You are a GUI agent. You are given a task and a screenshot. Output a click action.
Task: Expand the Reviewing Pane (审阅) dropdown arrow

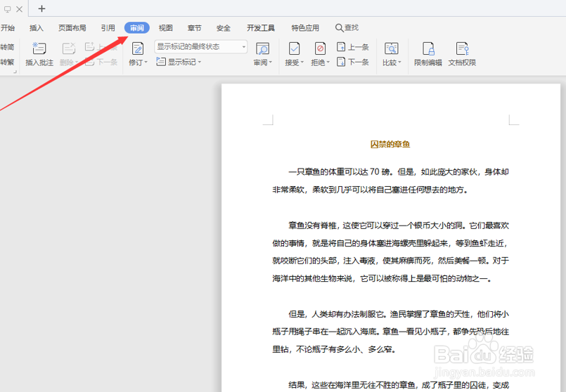pyautogui.click(x=271, y=63)
